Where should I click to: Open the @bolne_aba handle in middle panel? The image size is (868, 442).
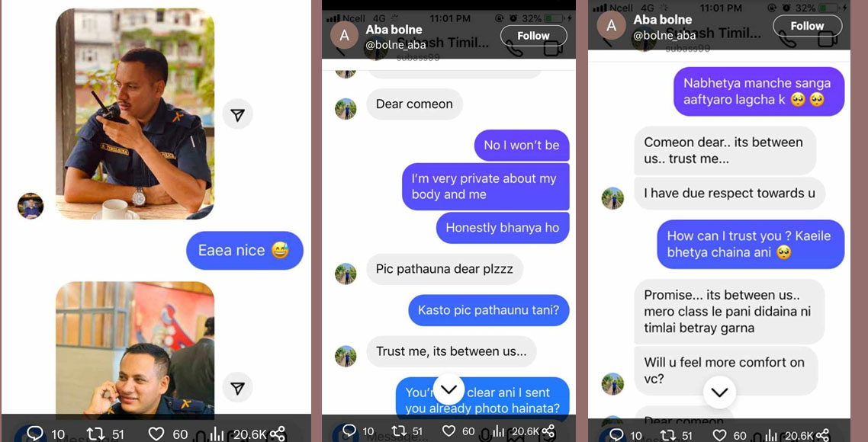tap(396, 45)
